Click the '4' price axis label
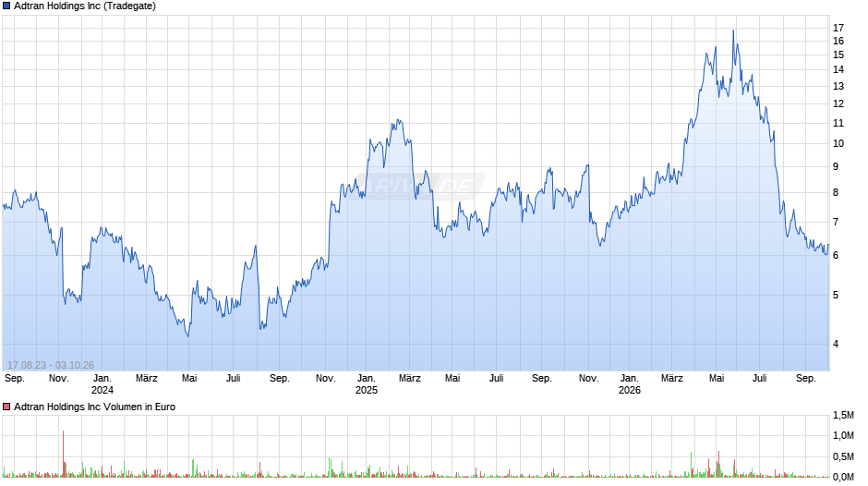This screenshot has height=486, width=868. pos(836,344)
